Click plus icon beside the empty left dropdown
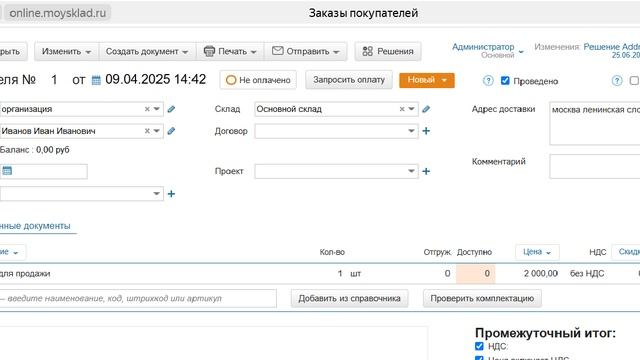The height and width of the screenshot is (360, 640). coord(171,194)
